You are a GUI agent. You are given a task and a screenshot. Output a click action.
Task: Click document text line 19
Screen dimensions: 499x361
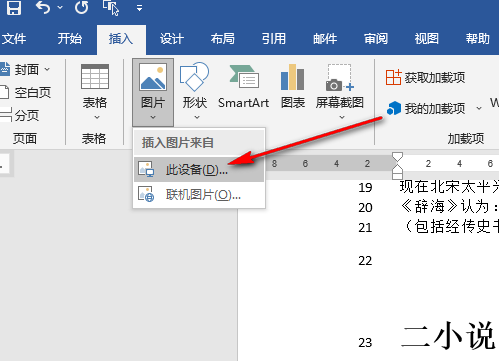(x=449, y=187)
